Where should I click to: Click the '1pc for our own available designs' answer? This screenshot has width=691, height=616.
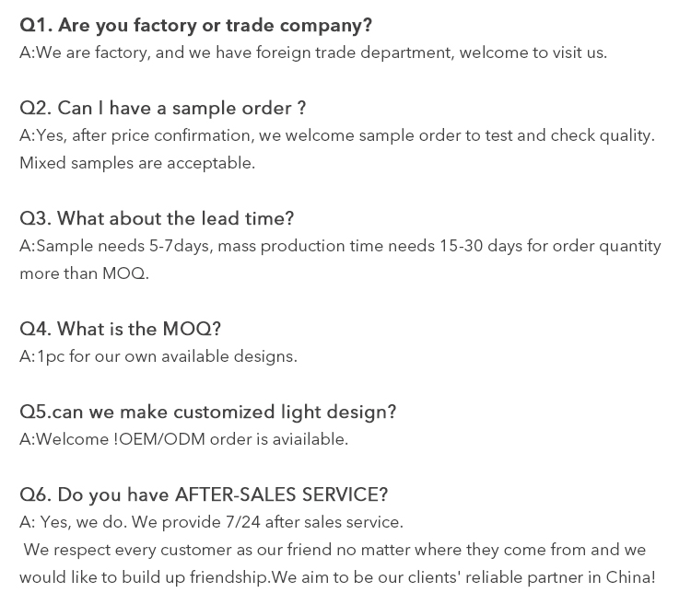[x=158, y=356]
